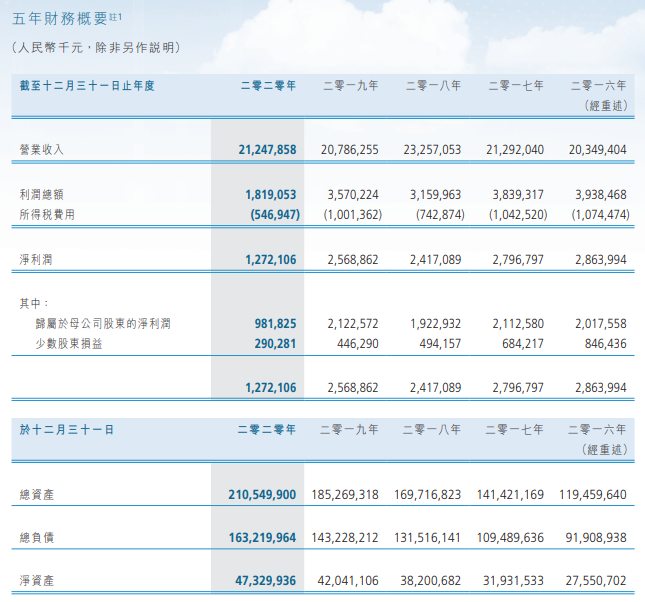Screen dimensions: 645x602
Task: Click minority interest 290,281
Action: click(x=275, y=343)
